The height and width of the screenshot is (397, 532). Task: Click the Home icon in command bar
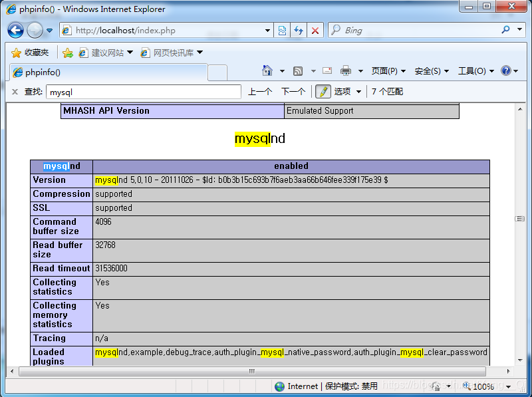(x=267, y=70)
